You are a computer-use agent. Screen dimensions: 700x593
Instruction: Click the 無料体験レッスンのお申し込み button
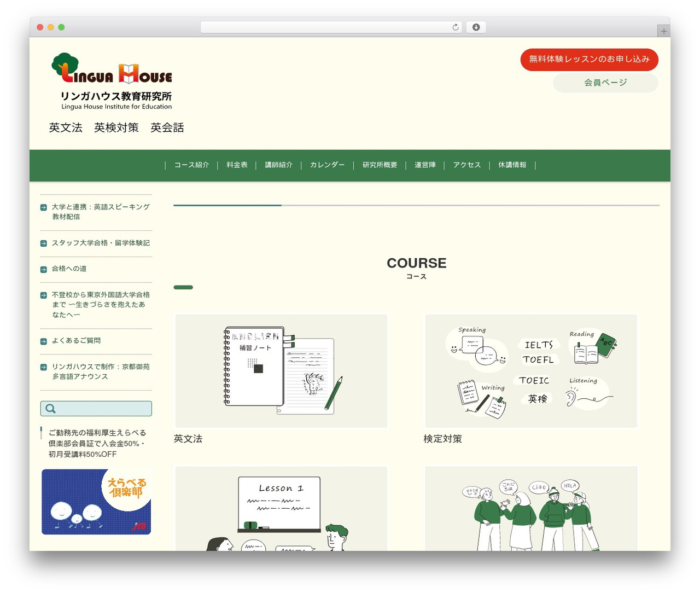[x=589, y=60]
